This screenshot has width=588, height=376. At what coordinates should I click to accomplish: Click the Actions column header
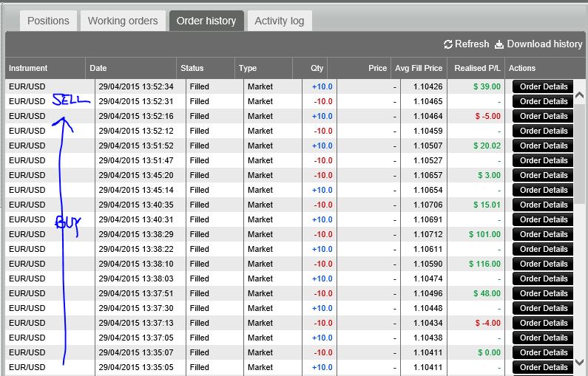pyautogui.click(x=545, y=68)
